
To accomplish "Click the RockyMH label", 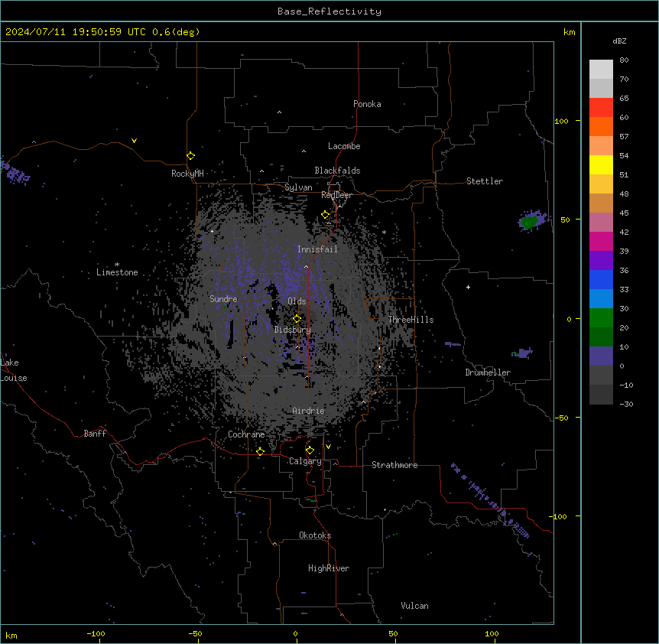I will tap(187, 174).
